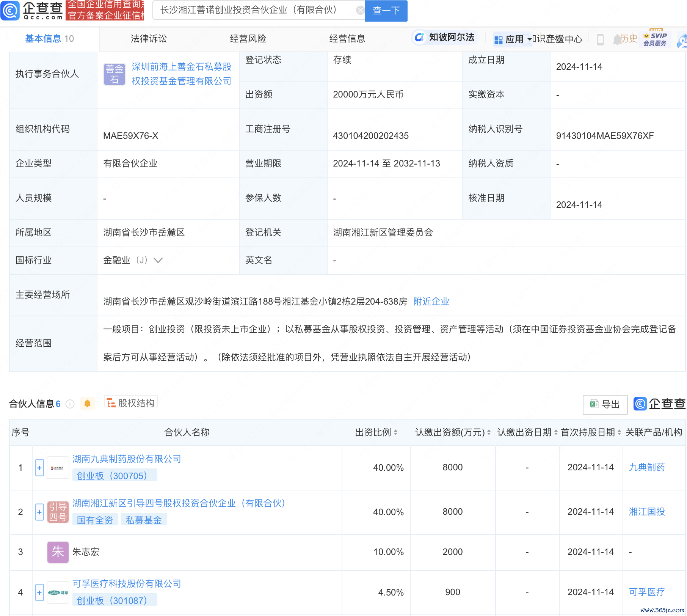Click the notification bell icon in header
This screenshot has height=616, width=687.
click(617, 39)
